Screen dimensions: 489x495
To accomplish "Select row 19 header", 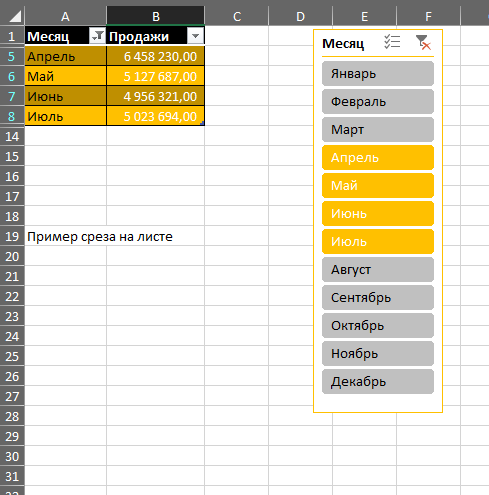I will point(12,236).
